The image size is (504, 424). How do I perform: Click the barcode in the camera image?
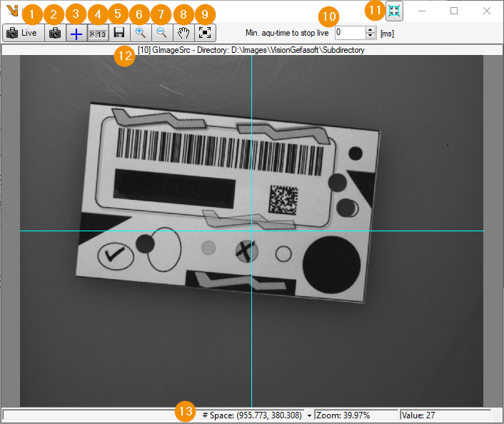tap(220, 152)
